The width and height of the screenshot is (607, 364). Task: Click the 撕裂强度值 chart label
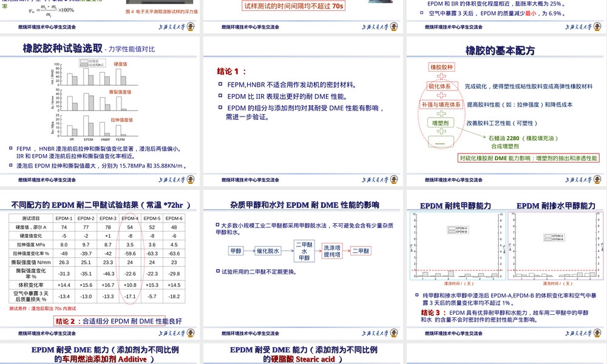120,92
